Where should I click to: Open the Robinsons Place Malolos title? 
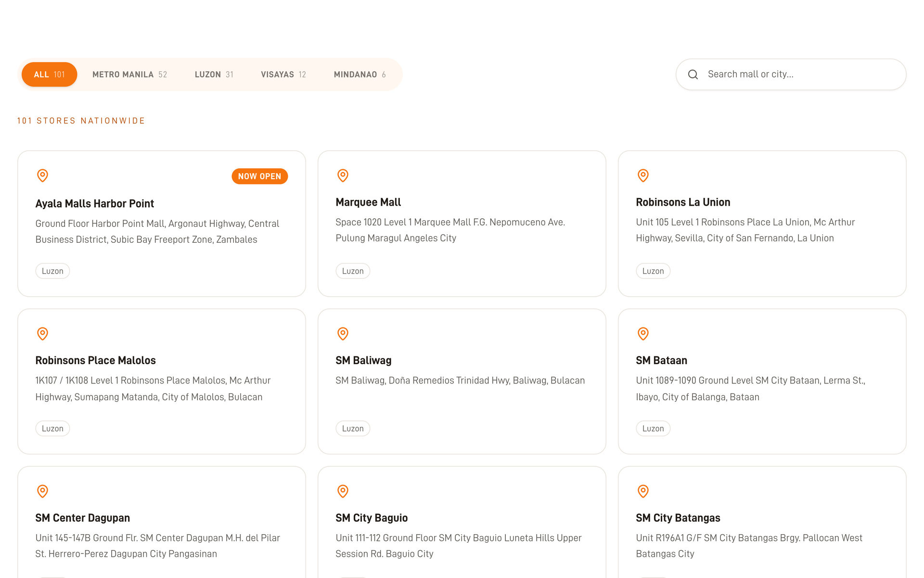[95, 360]
